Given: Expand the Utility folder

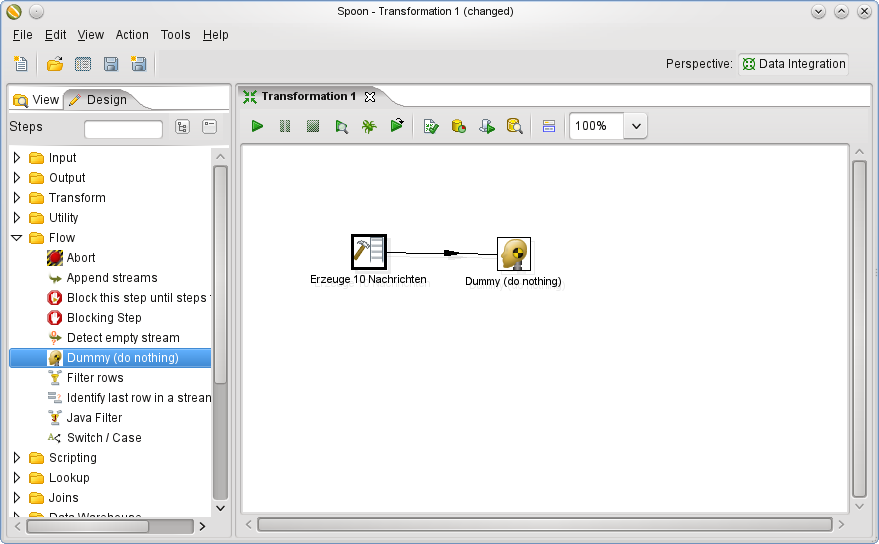Looking at the screenshot, I should [x=17, y=218].
